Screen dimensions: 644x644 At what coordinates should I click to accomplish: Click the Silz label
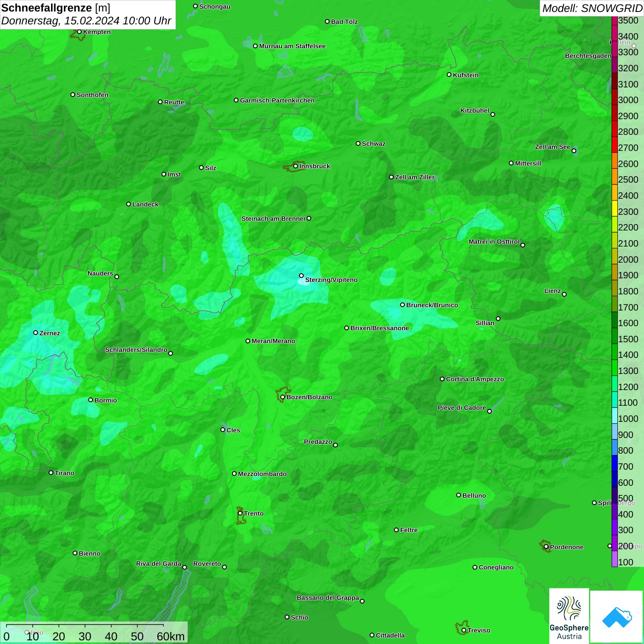click(211, 168)
